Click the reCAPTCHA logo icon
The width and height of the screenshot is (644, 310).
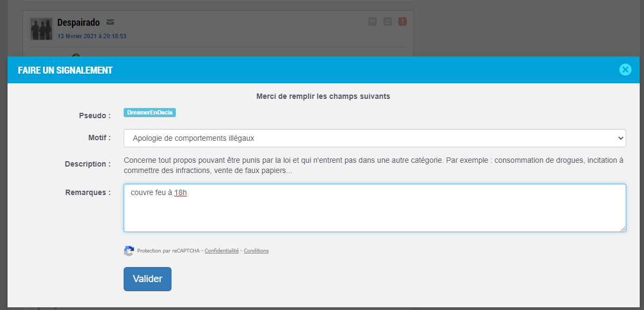click(129, 251)
